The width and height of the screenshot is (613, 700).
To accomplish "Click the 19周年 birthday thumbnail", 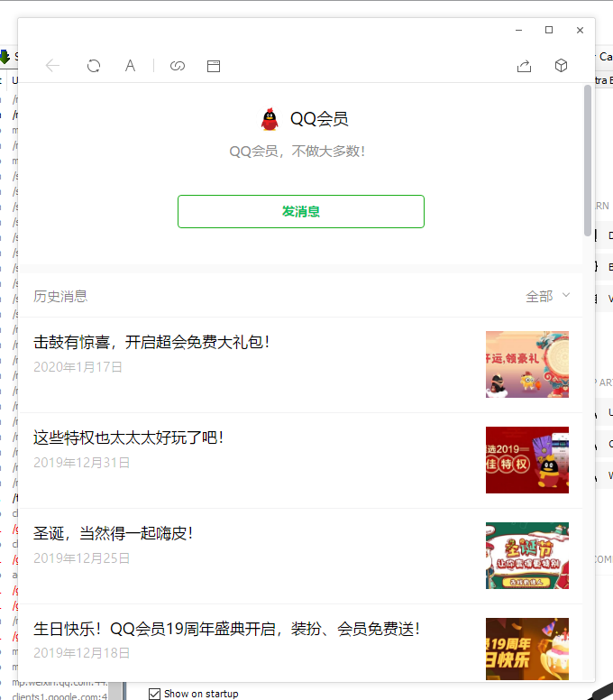I will click(527, 649).
